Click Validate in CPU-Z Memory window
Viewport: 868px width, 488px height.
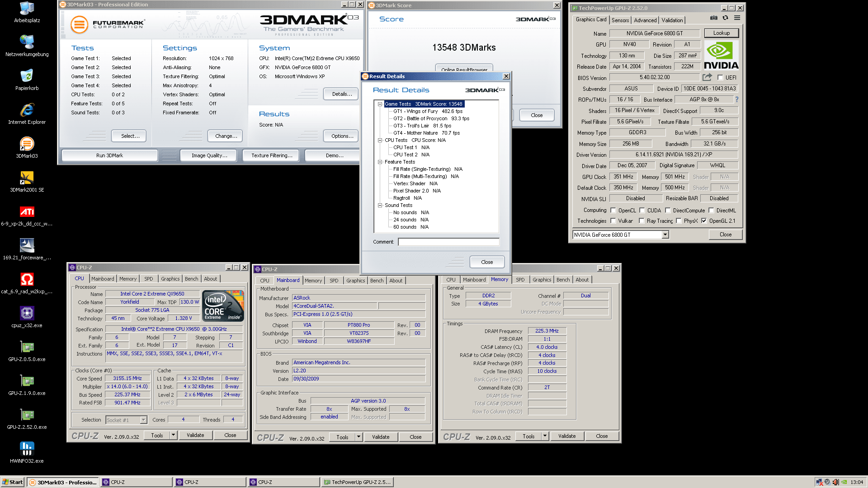pyautogui.click(x=567, y=436)
